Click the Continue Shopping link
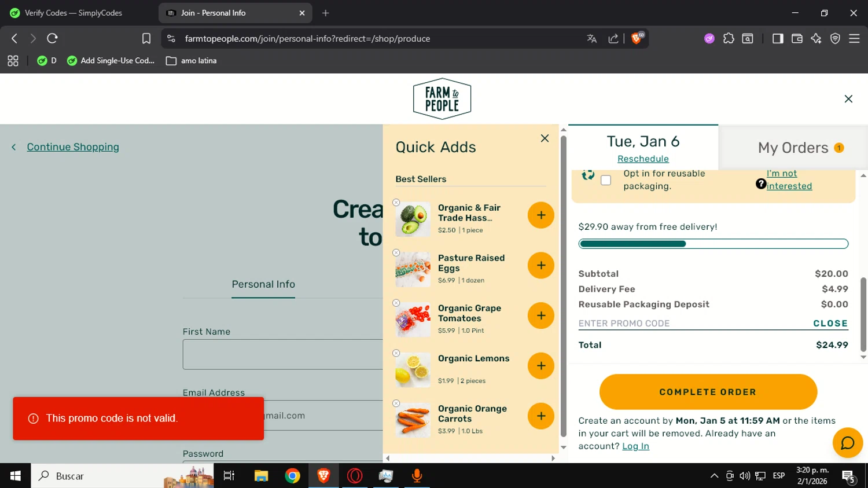 pos(73,147)
